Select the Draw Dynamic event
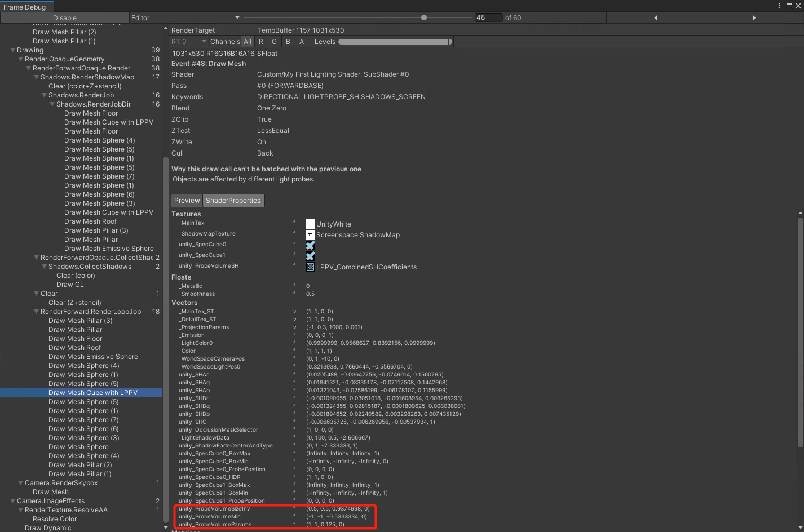The image size is (804, 532). pos(48,528)
